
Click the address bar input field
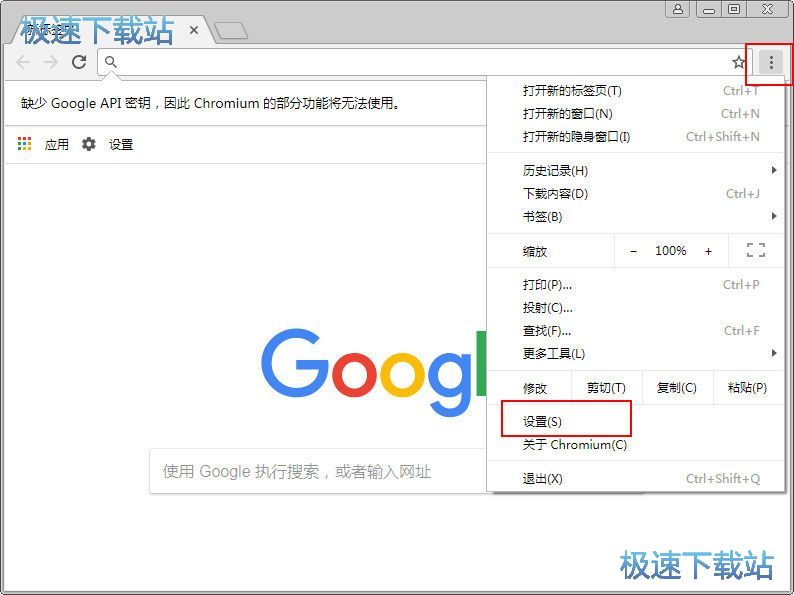coord(423,62)
